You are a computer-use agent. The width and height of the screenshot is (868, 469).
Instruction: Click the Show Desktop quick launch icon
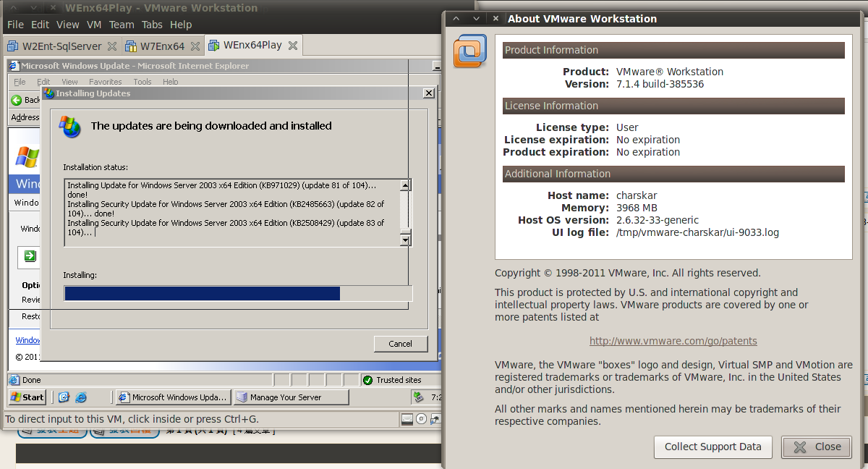click(64, 397)
